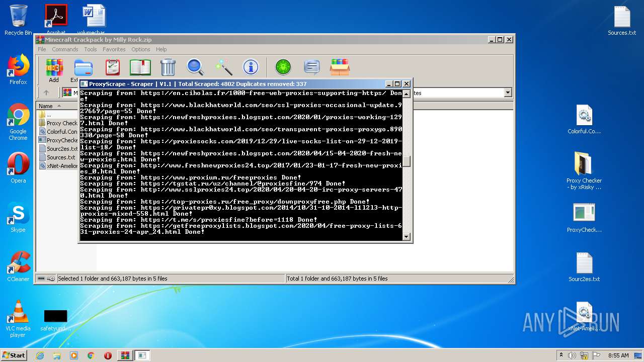The width and height of the screenshot is (644, 362).
Task: Click the SFX box toolbar icon
Action: pos(340,67)
